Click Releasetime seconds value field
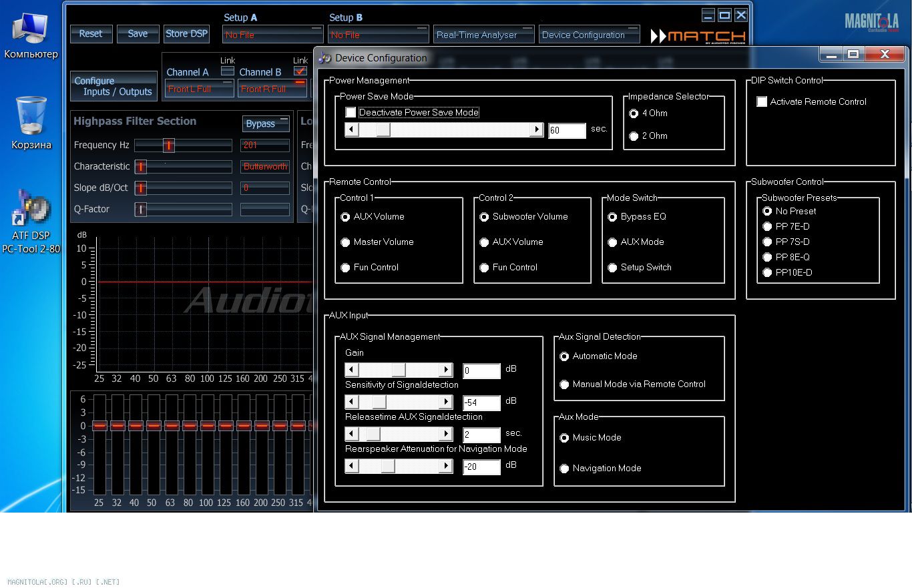 481,434
